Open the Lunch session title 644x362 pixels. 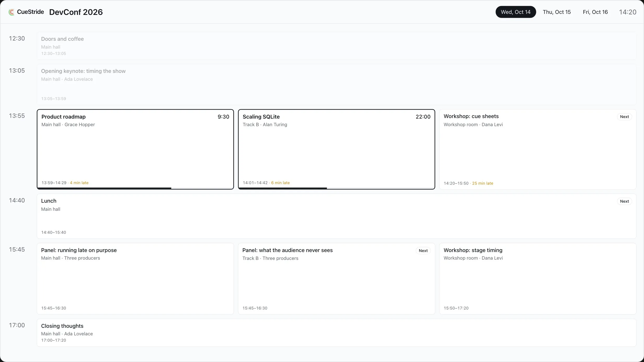(49, 201)
